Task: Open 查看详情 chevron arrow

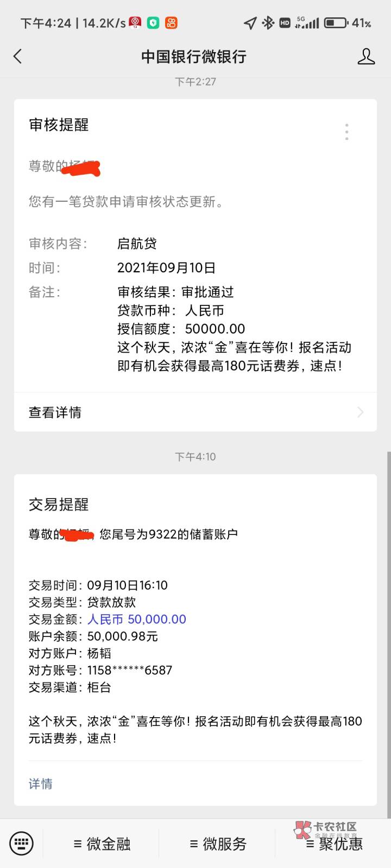Action: click(x=360, y=412)
